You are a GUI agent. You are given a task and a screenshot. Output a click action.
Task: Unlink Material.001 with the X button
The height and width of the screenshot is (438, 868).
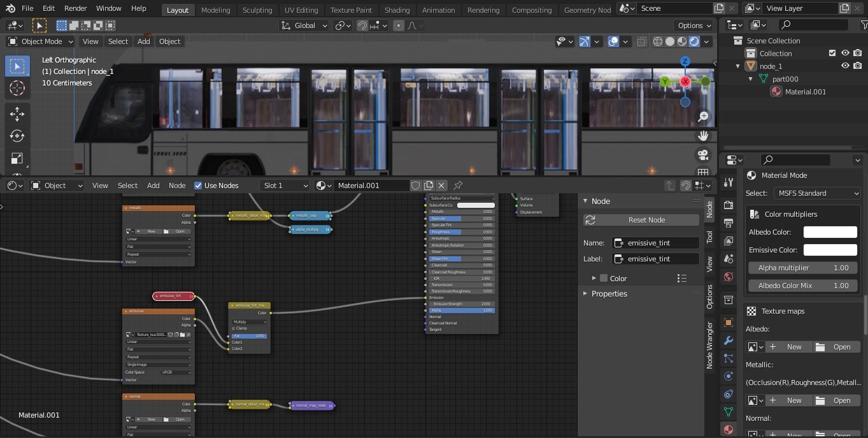441,186
